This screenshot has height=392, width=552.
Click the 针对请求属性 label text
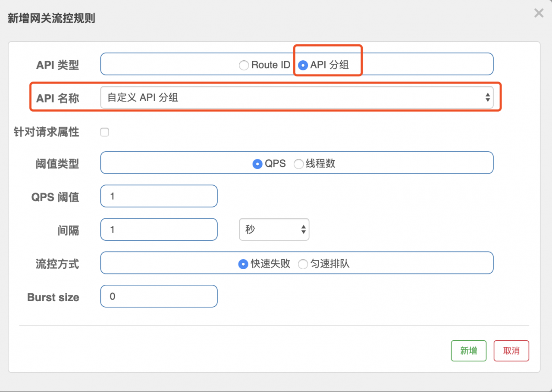[47, 132]
